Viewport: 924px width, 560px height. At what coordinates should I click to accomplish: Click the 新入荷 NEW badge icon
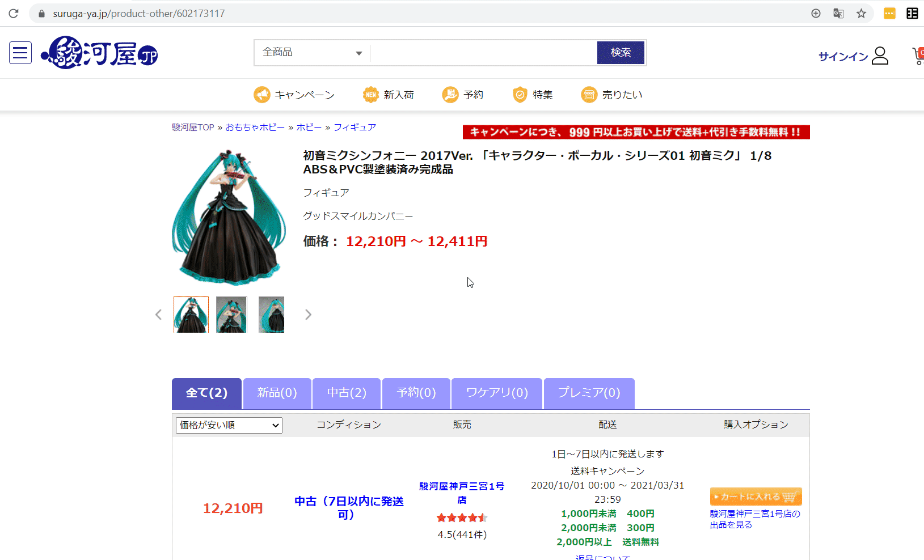370,95
